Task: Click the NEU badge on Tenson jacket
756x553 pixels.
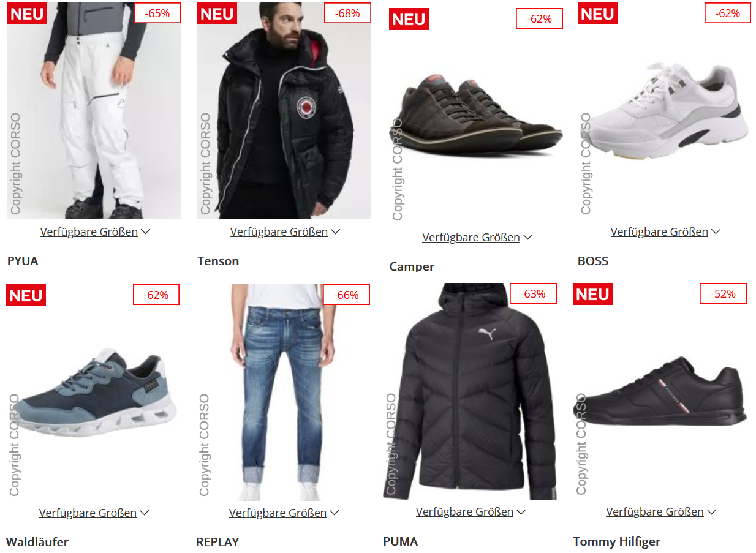Action: coord(217,13)
